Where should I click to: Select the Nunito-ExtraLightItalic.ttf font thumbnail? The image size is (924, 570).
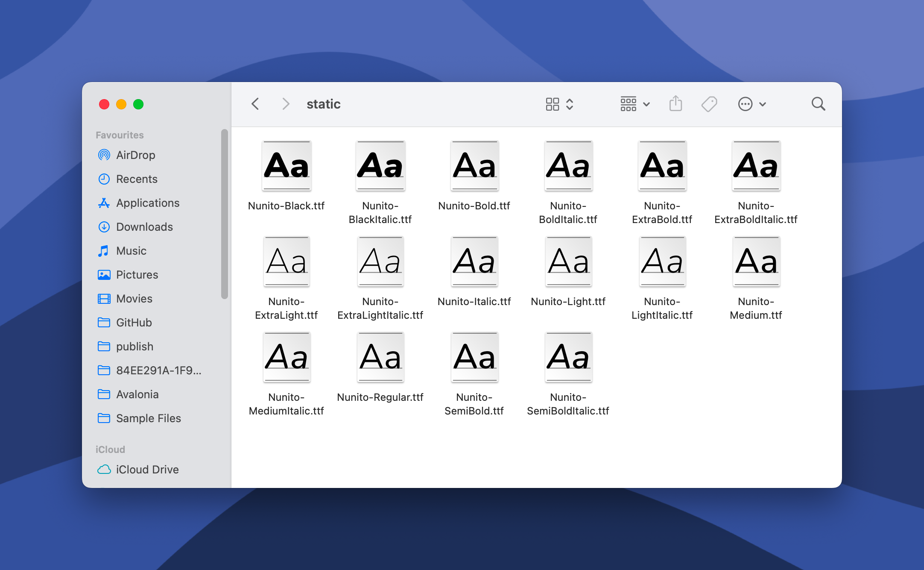pos(380,261)
